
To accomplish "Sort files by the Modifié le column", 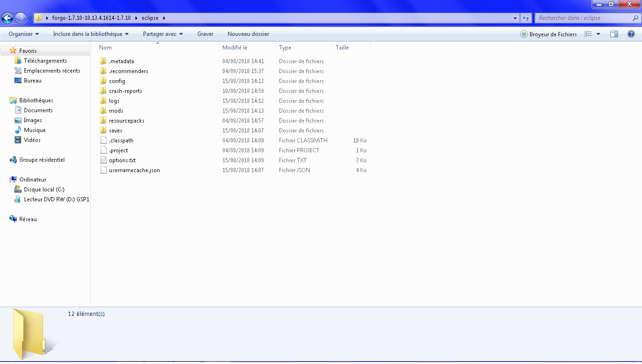I will click(x=235, y=48).
